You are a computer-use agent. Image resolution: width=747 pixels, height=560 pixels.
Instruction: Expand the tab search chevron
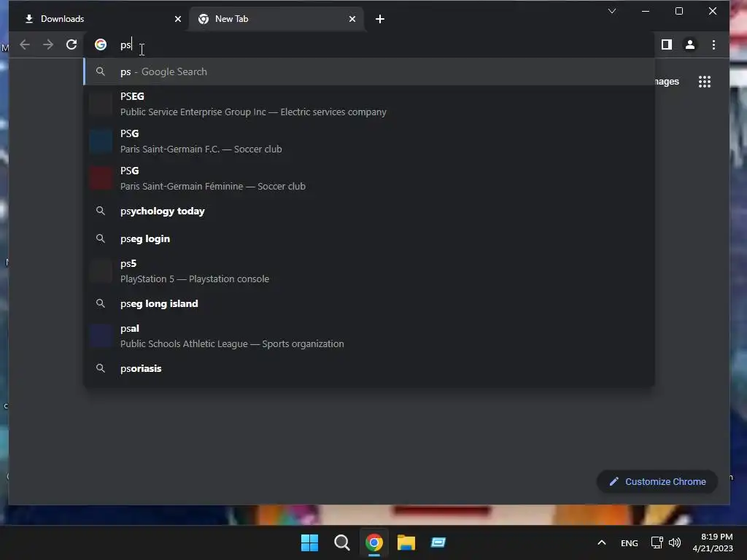612,11
